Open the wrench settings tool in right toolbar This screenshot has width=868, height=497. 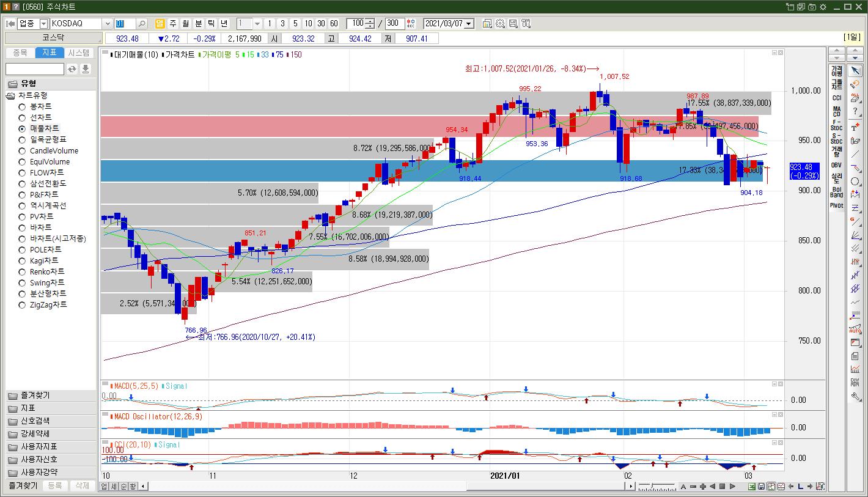[x=855, y=396]
